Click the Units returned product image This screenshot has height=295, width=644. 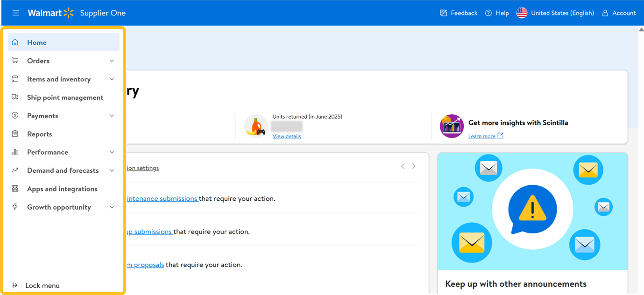tap(256, 126)
